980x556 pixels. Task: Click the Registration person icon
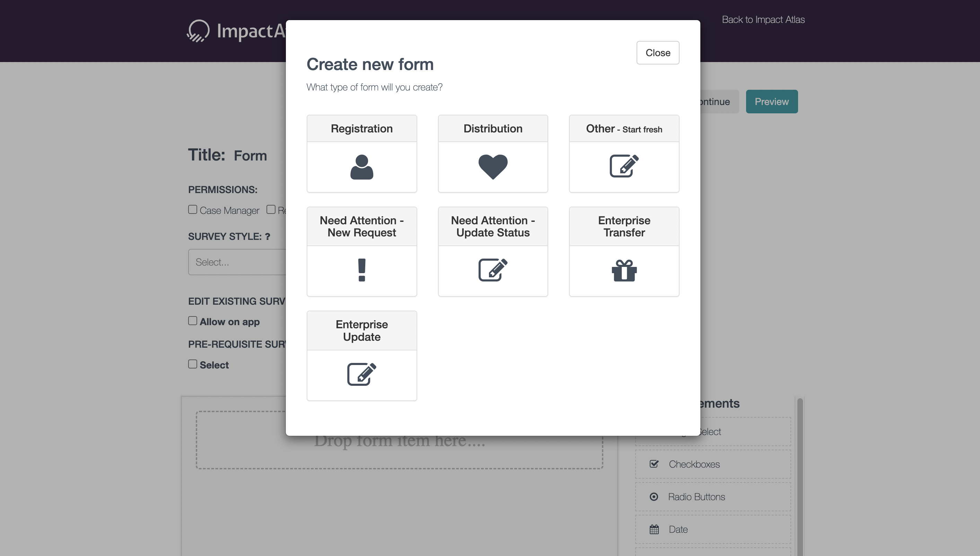[x=361, y=167]
